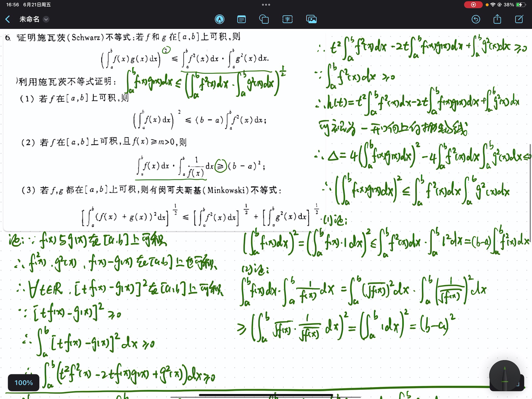Tap the floating pen tool button
The image size is (532, 399).
coord(505,376)
